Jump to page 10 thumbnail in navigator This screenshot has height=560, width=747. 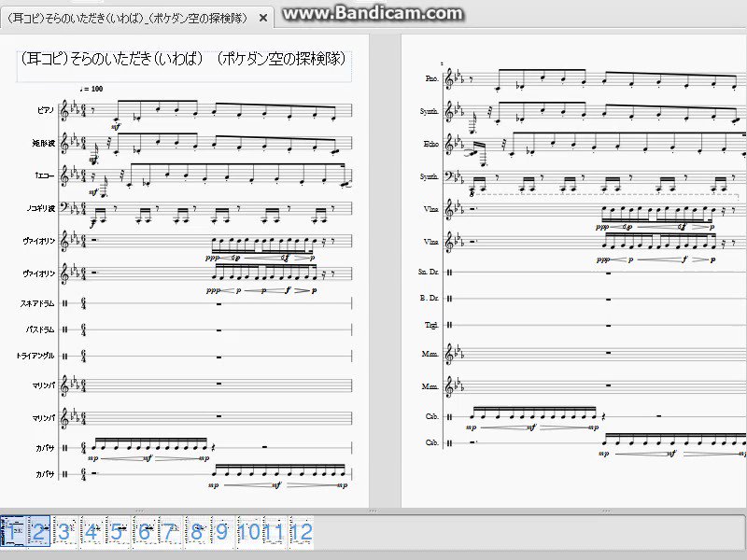[x=248, y=531]
